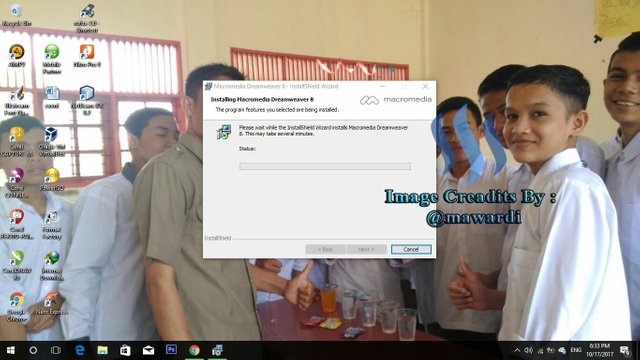Launch Microsoft Edge from the taskbar
640x360 pixels.
tap(80, 350)
